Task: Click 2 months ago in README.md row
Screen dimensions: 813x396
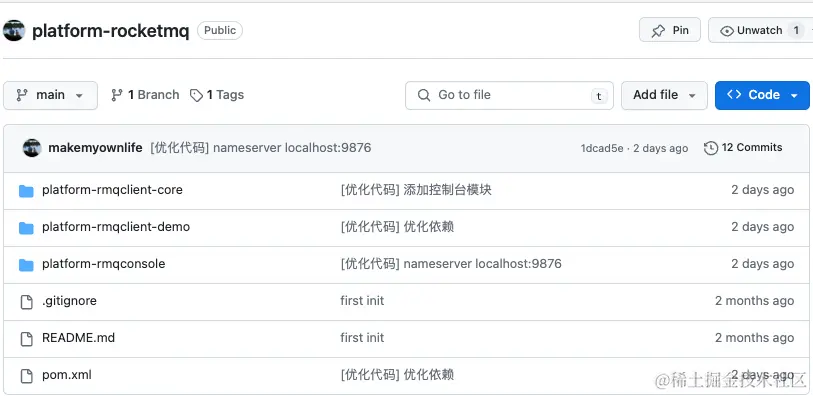Action: (754, 338)
